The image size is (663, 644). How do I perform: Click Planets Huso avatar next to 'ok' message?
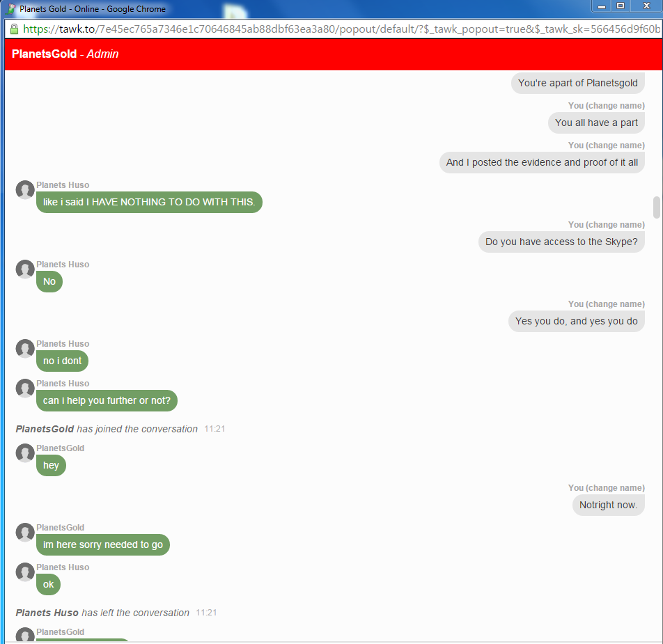click(x=25, y=572)
